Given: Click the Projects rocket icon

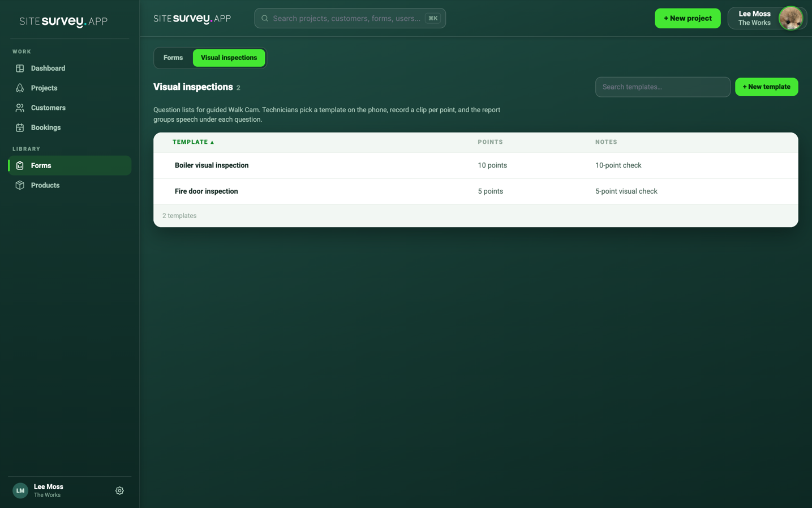Looking at the screenshot, I should pos(20,88).
